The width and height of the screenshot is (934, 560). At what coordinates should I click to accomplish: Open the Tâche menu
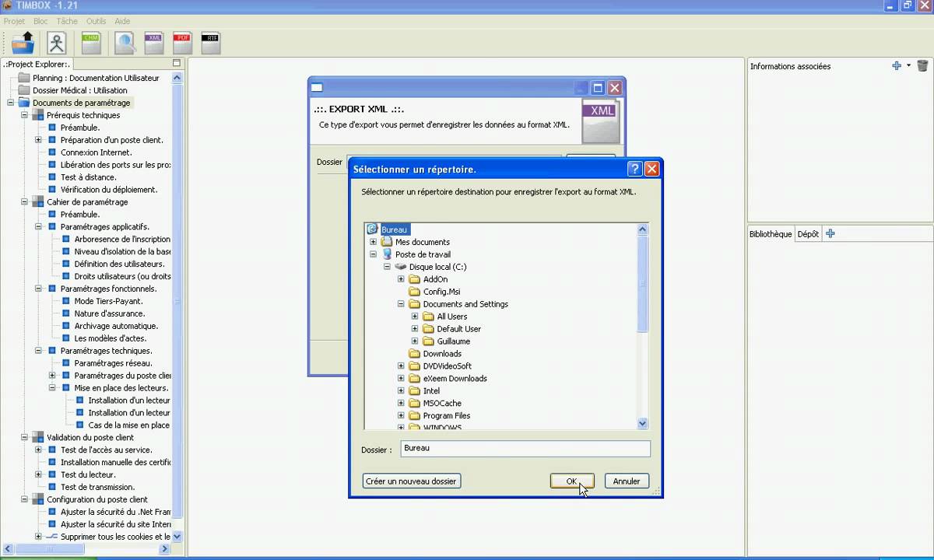[x=67, y=21]
